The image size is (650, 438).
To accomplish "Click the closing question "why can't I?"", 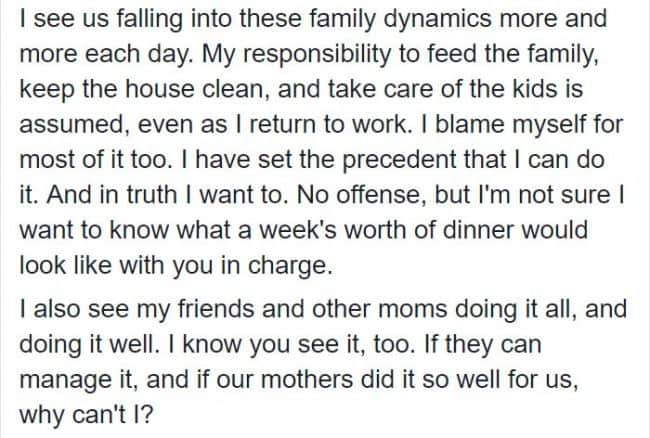I will (x=87, y=414).
